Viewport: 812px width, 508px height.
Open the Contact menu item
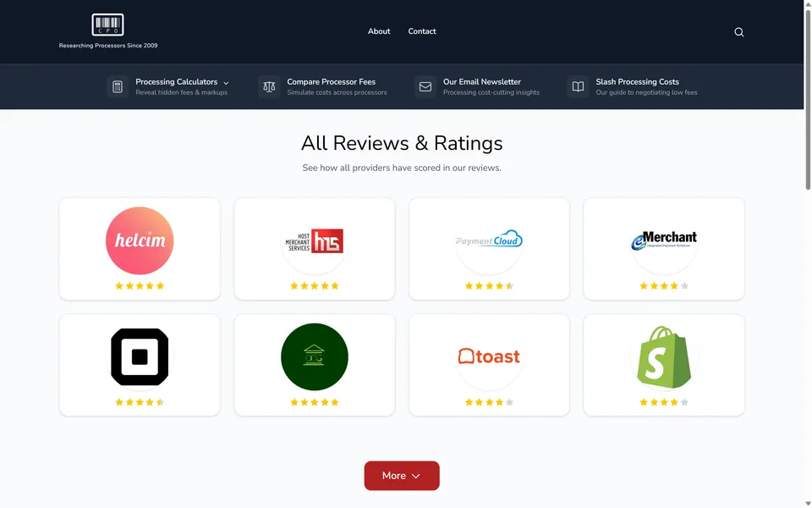pyautogui.click(x=422, y=31)
